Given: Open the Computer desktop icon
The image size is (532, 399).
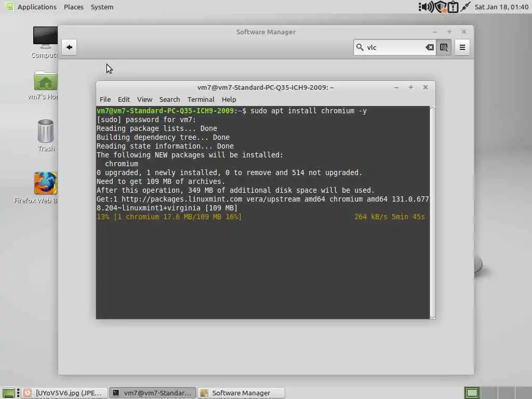Looking at the screenshot, I should pos(45,42).
